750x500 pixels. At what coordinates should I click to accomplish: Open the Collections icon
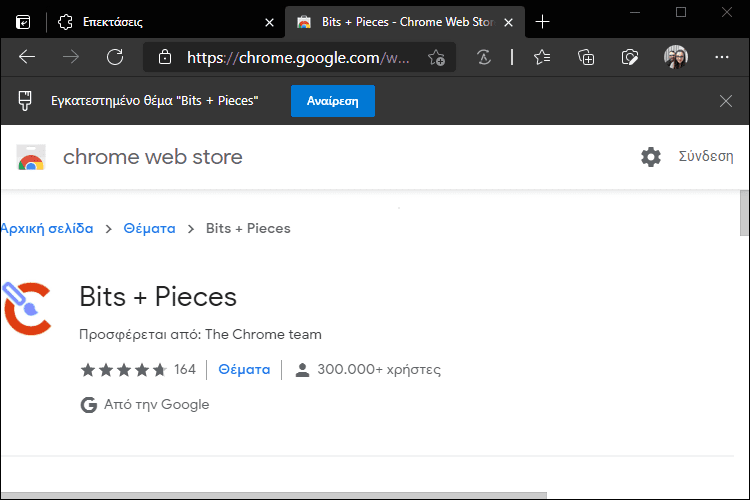pyautogui.click(x=586, y=57)
